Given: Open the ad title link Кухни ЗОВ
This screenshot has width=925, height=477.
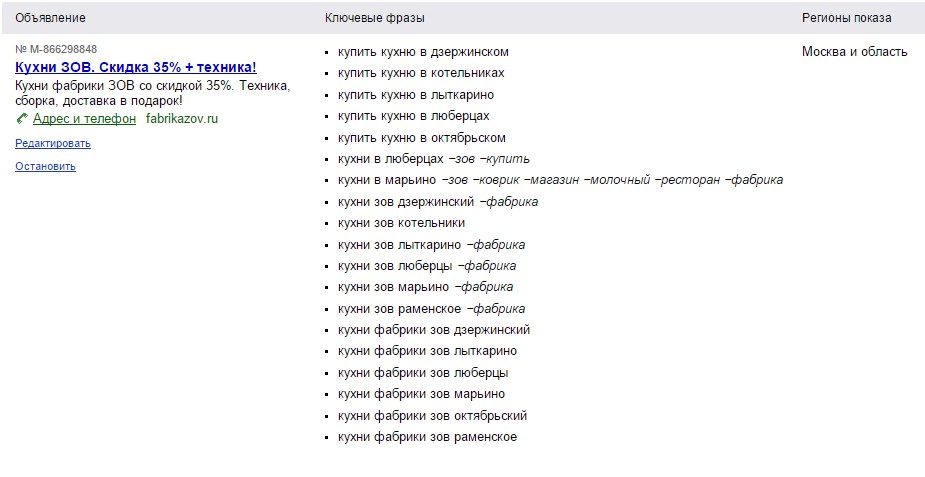Looking at the screenshot, I should (136, 67).
